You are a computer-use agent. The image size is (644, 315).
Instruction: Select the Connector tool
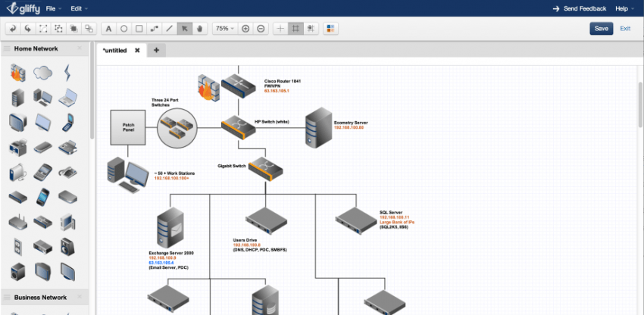[x=155, y=29]
